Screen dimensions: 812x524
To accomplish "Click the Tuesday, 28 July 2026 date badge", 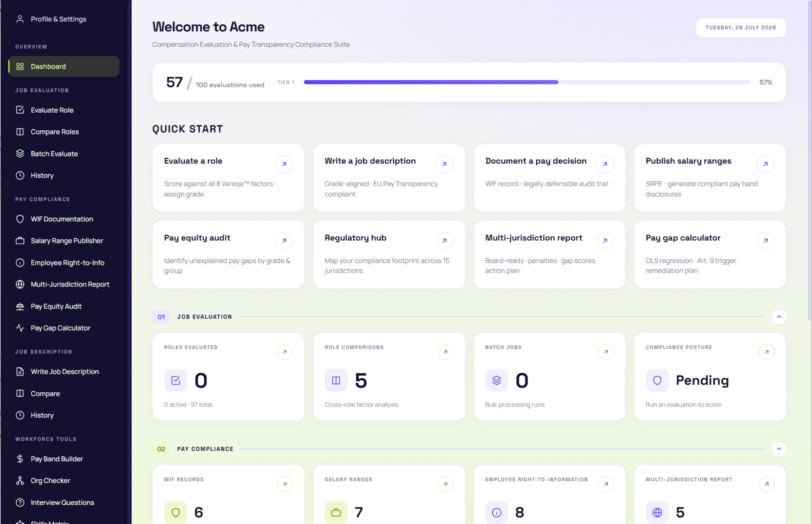I will coord(741,28).
